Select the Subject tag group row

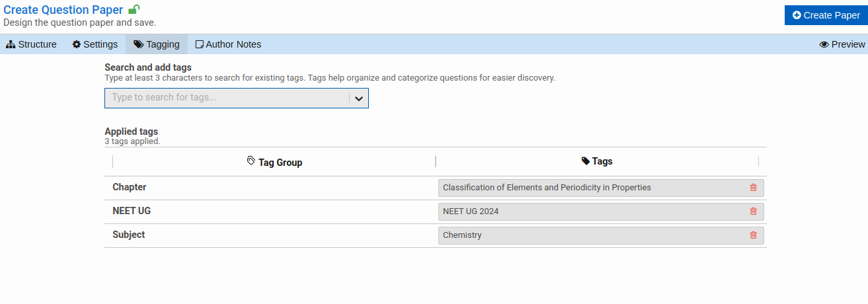point(129,235)
